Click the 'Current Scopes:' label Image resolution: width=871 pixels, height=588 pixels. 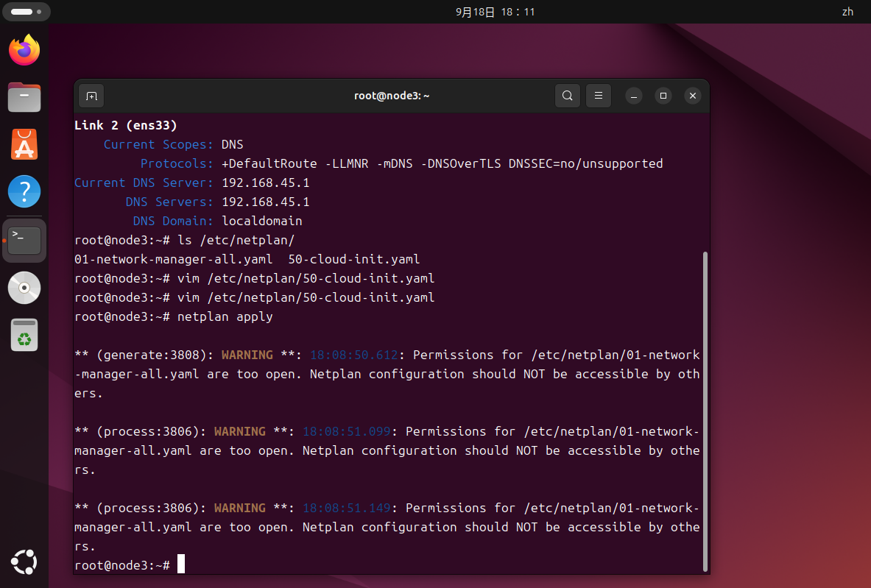158,144
